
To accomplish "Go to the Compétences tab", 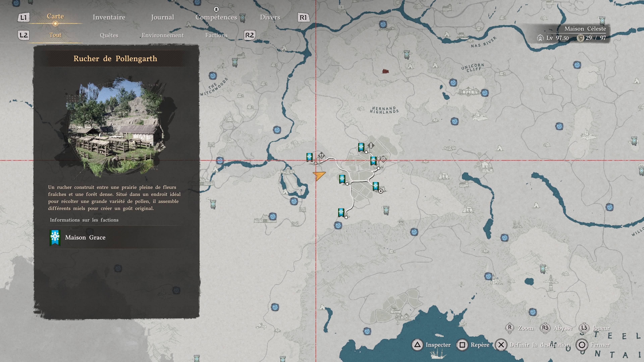I will [216, 17].
